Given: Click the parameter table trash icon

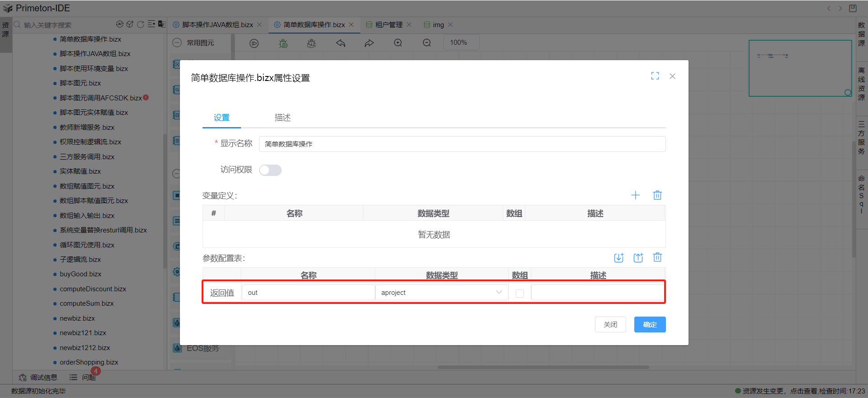Looking at the screenshot, I should [x=657, y=257].
